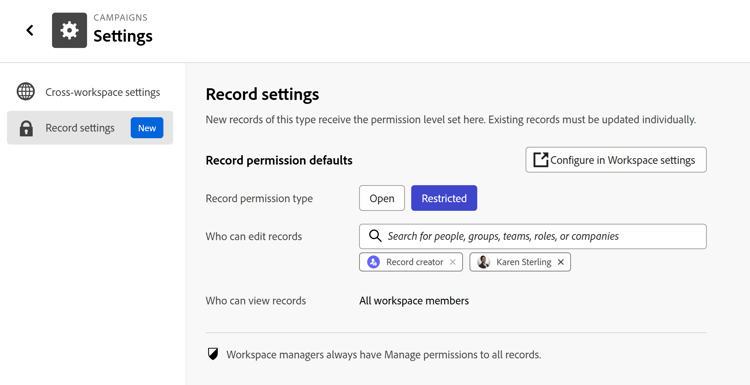Open Cross-workspace settings section
Image resolution: width=750 pixels, height=385 pixels.
90,92
